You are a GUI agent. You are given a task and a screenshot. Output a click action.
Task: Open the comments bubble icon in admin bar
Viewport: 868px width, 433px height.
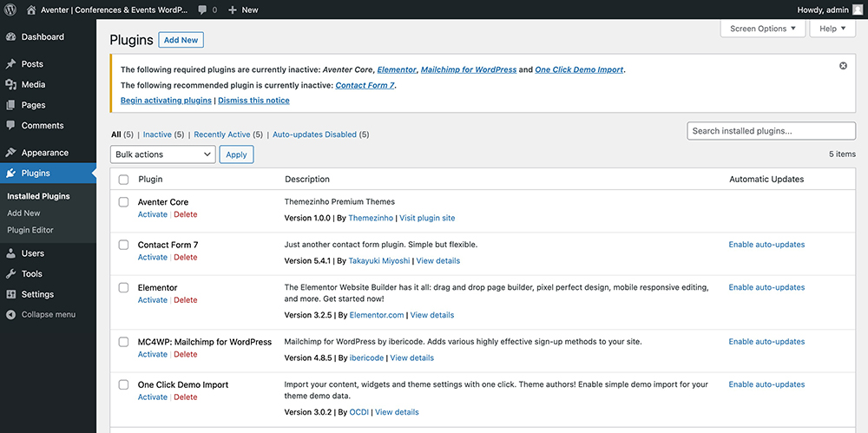click(x=202, y=10)
